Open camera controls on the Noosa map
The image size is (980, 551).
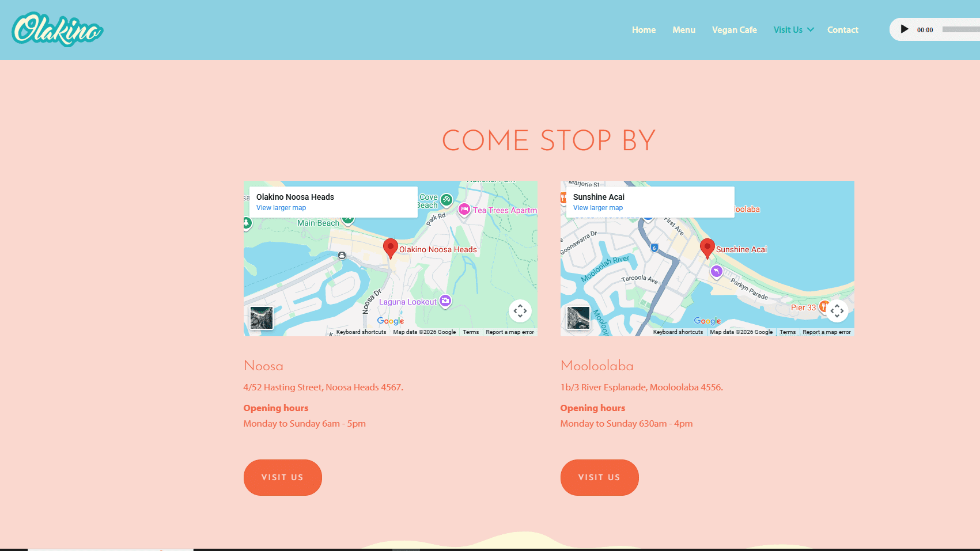(x=520, y=311)
